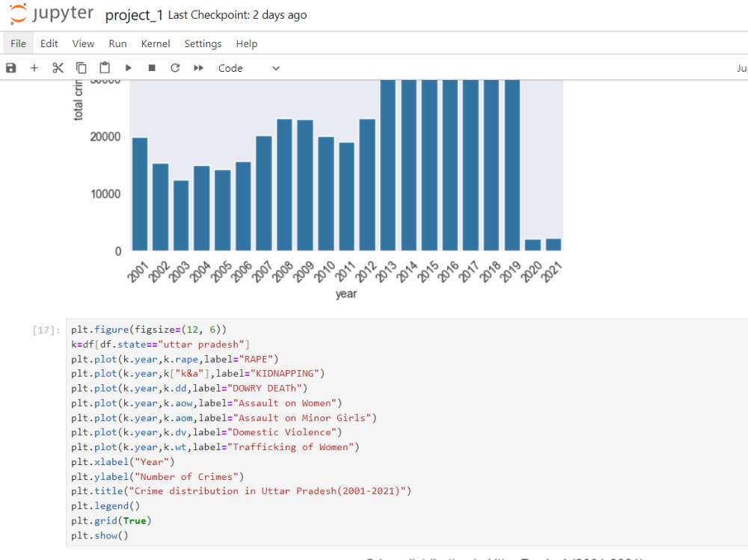Click the x-axis tick label 2019
This screenshot has height=560, width=748.
(x=510, y=271)
